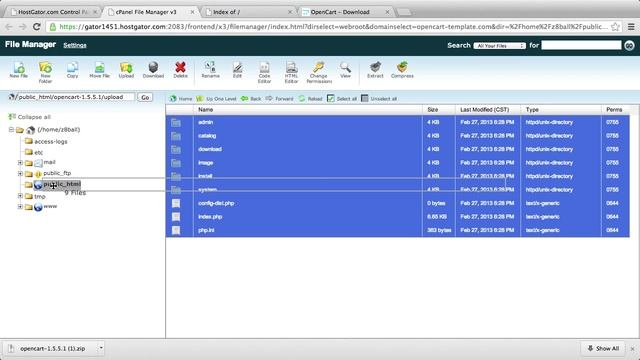
Task: Reload the file listing
Action: (x=310, y=99)
